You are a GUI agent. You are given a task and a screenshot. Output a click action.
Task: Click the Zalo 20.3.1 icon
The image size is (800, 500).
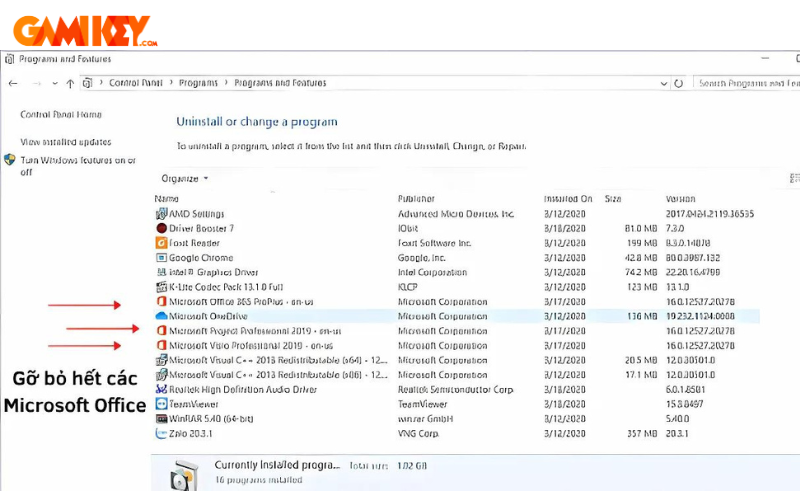click(161, 434)
